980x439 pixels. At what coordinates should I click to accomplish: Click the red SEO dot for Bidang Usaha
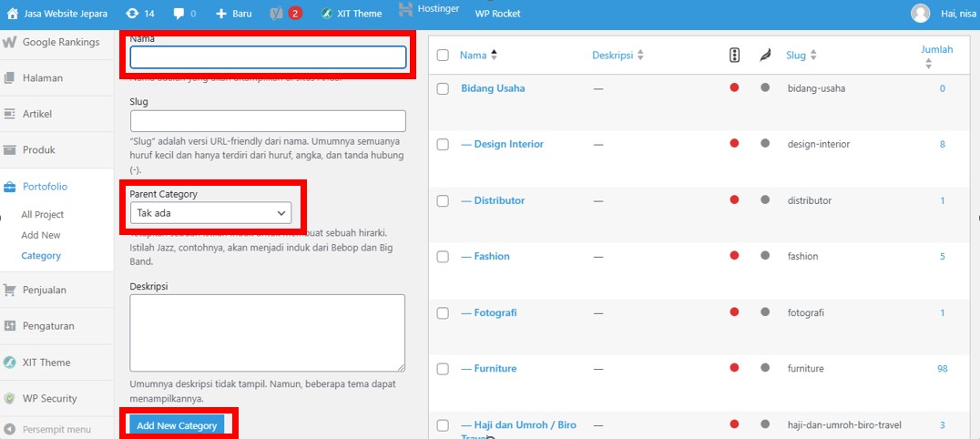pos(734,87)
